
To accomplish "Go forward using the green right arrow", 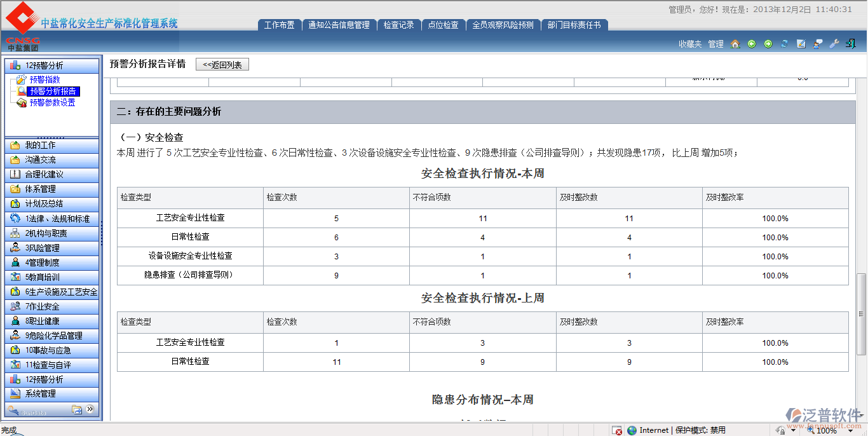I will 768,44.
